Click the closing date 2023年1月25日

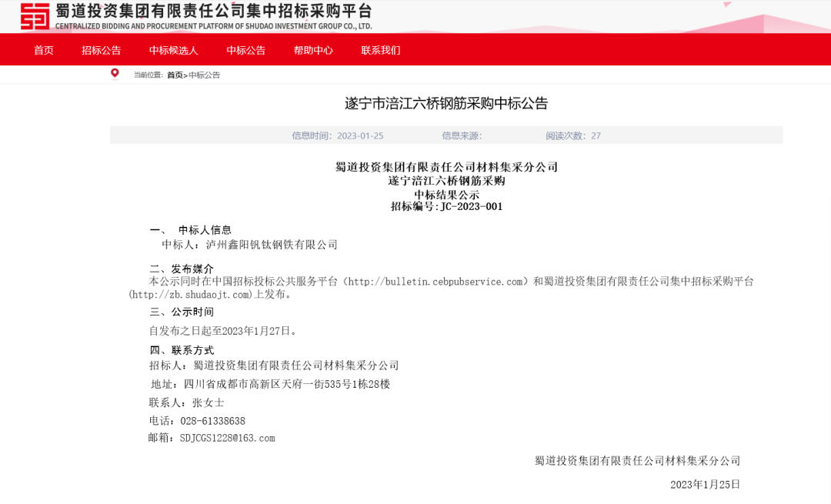tap(705, 485)
